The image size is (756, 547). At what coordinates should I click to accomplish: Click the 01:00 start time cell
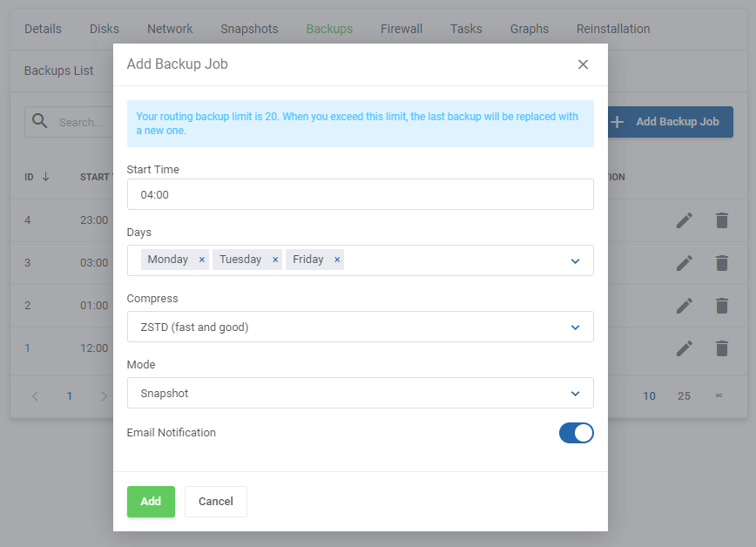point(94,306)
